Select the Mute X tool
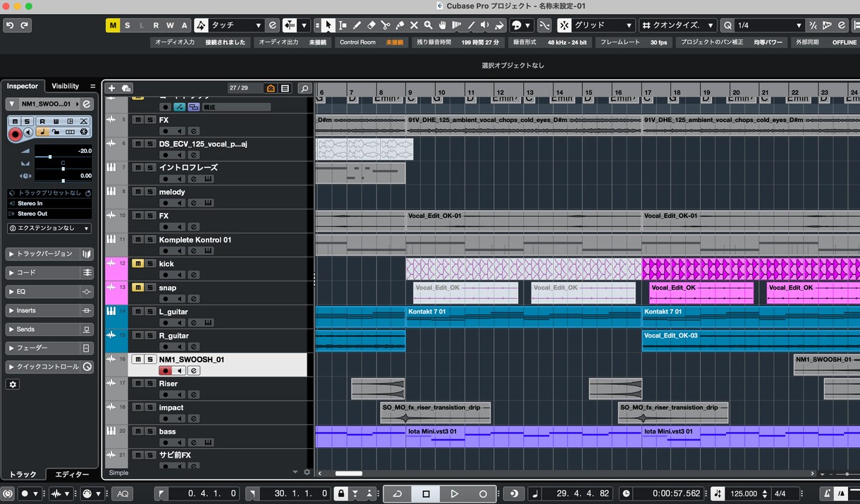The width and height of the screenshot is (860, 504). point(414,25)
